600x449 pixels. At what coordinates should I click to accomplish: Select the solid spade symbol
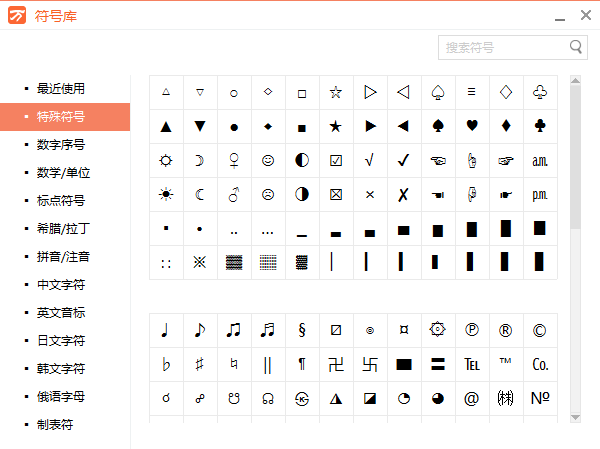[x=438, y=126]
